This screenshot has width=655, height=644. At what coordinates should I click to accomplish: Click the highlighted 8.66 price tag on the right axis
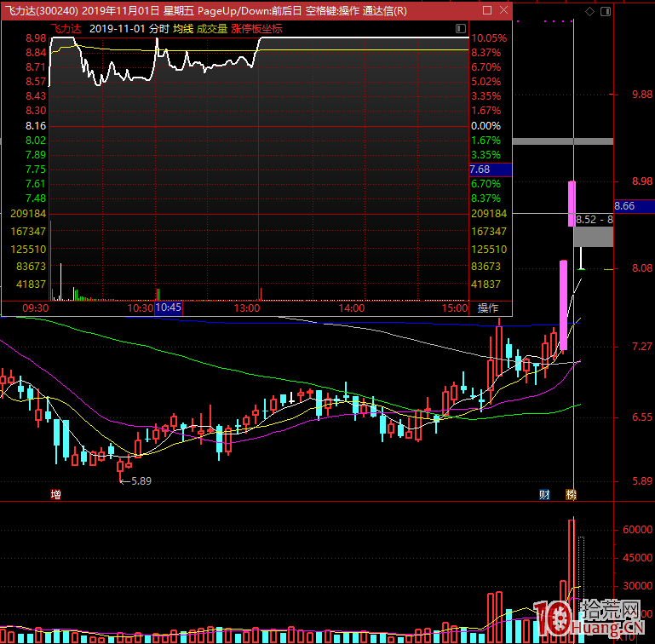point(634,205)
